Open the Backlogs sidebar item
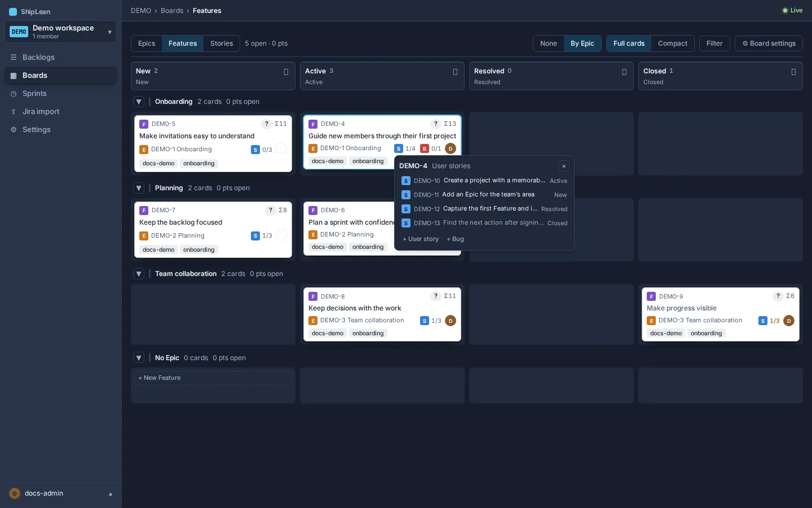The height and width of the screenshot is (508, 812). (61, 58)
